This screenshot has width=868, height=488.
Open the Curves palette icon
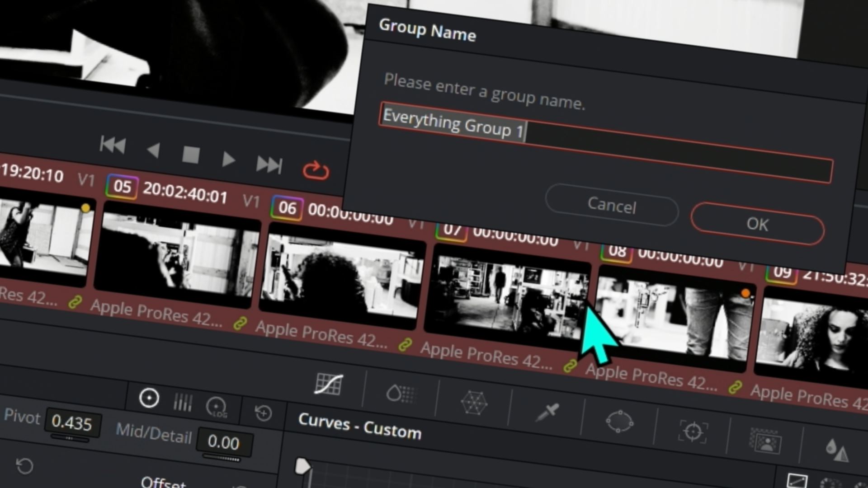pyautogui.click(x=329, y=385)
